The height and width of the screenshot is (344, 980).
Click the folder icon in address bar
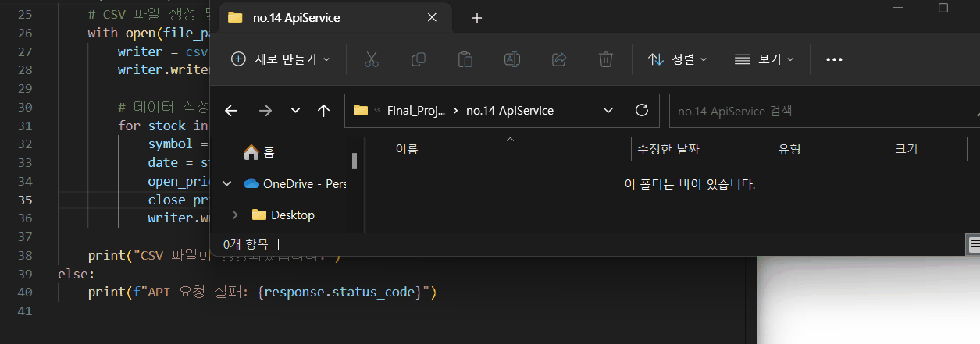tap(361, 111)
